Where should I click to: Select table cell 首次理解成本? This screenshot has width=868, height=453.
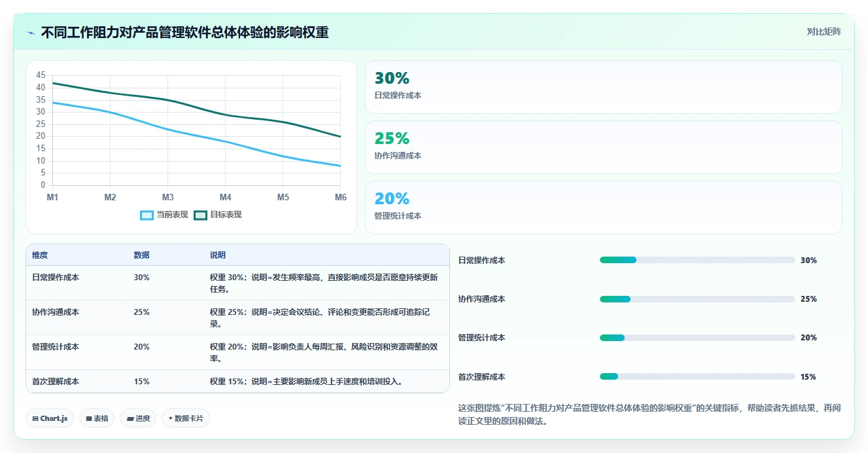click(56, 381)
